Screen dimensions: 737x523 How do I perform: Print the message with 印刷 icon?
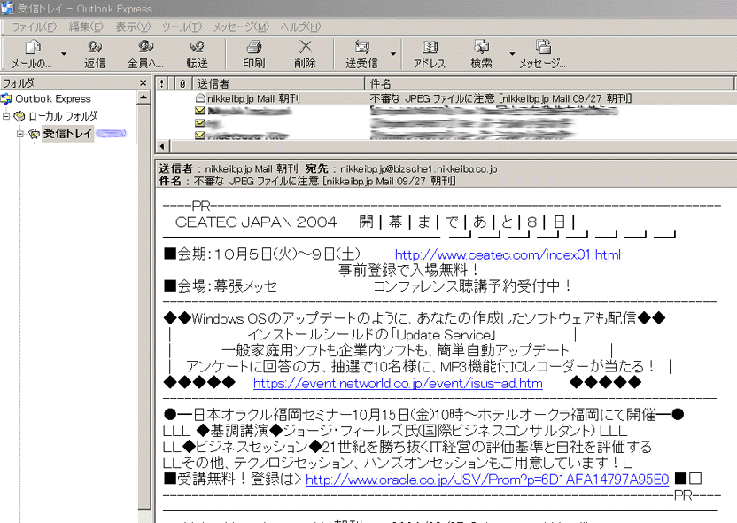[x=254, y=53]
